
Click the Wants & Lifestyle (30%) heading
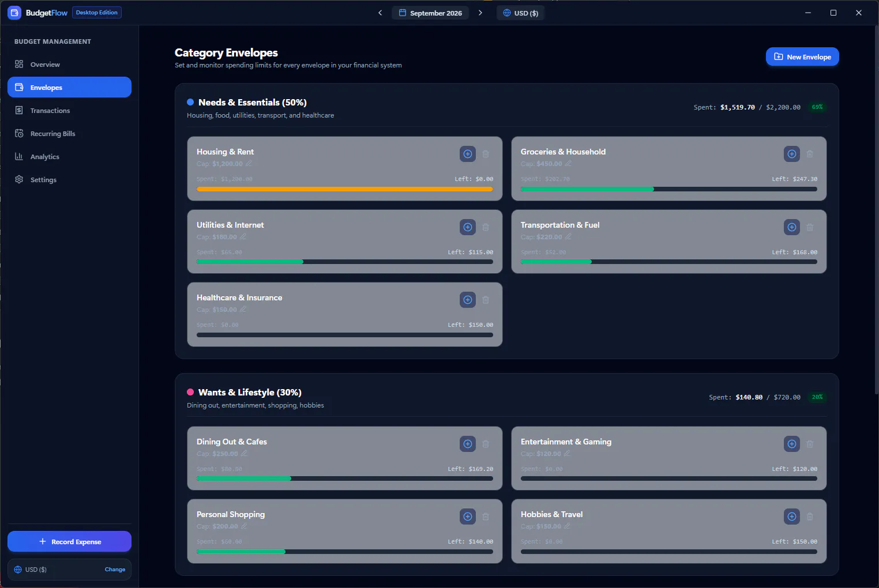tap(250, 392)
